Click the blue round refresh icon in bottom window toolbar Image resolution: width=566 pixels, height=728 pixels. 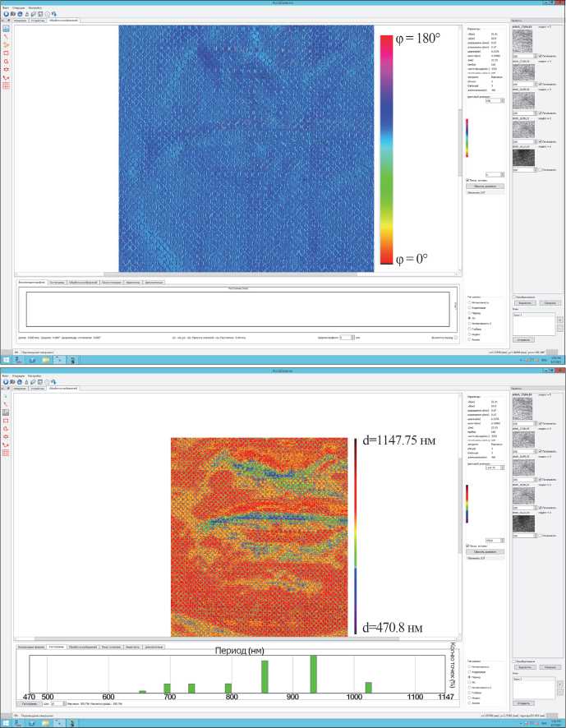click(6, 381)
